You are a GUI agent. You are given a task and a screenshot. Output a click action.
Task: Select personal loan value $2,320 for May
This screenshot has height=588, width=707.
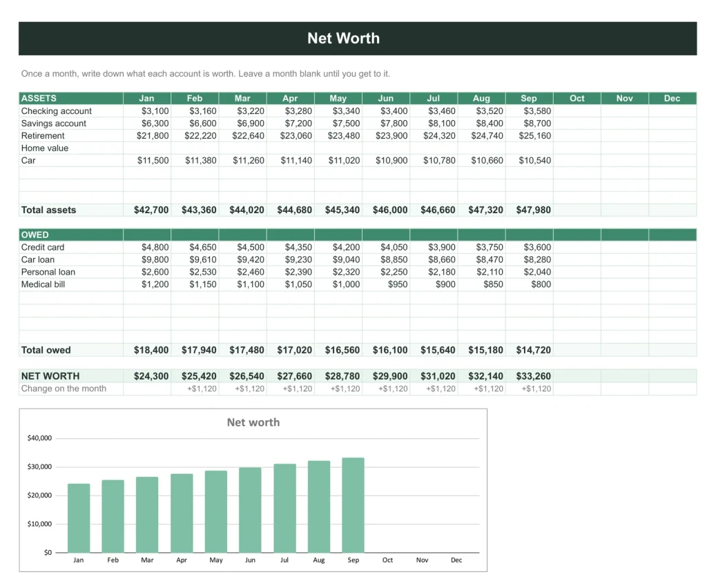click(338, 272)
